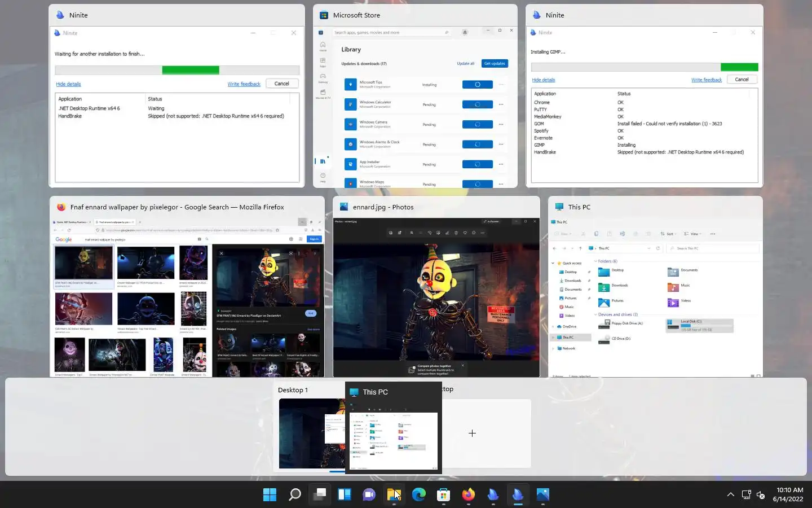This screenshot has height=508, width=812.
Task: Select OneDrive in the This PC navigation pane
Action: (570, 327)
